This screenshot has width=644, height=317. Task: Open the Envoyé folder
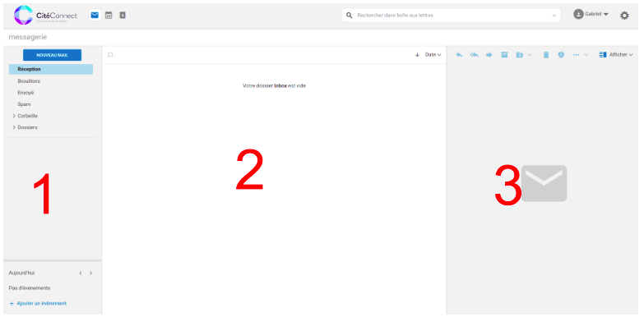pyautogui.click(x=25, y=93)
